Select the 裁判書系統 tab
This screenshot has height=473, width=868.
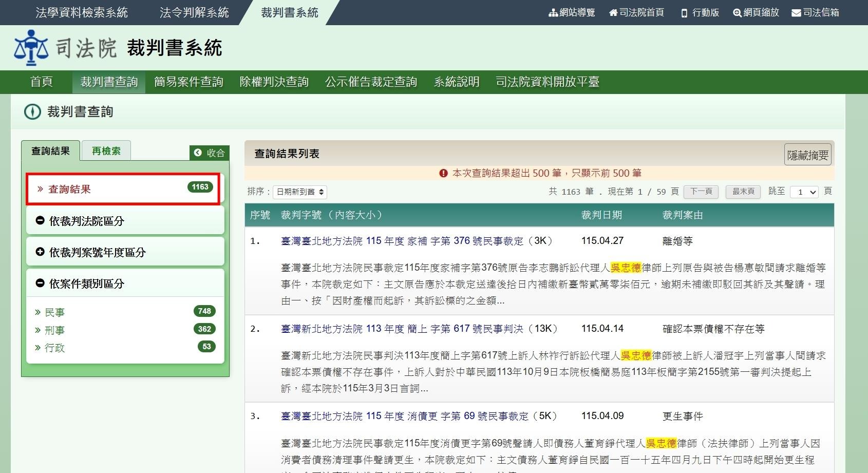290,12
